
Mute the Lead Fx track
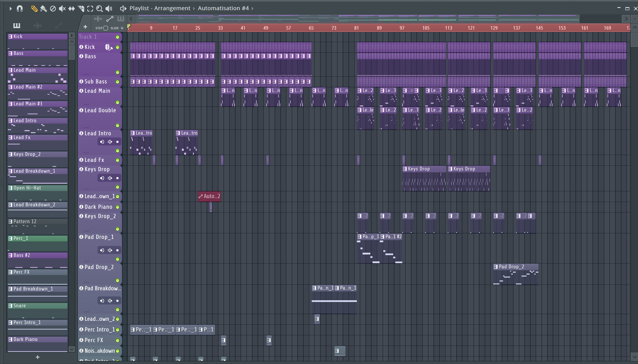[x=117, y=160]
